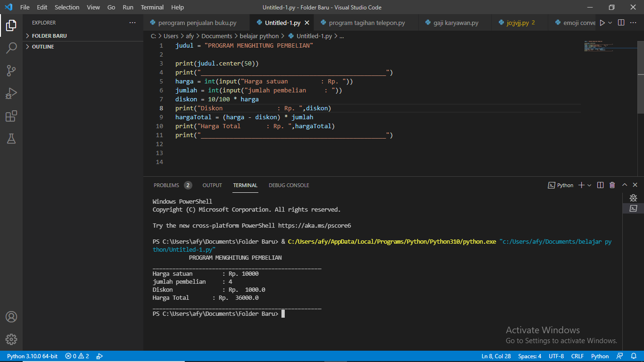Run Python file with the play icon

[602, 23]
